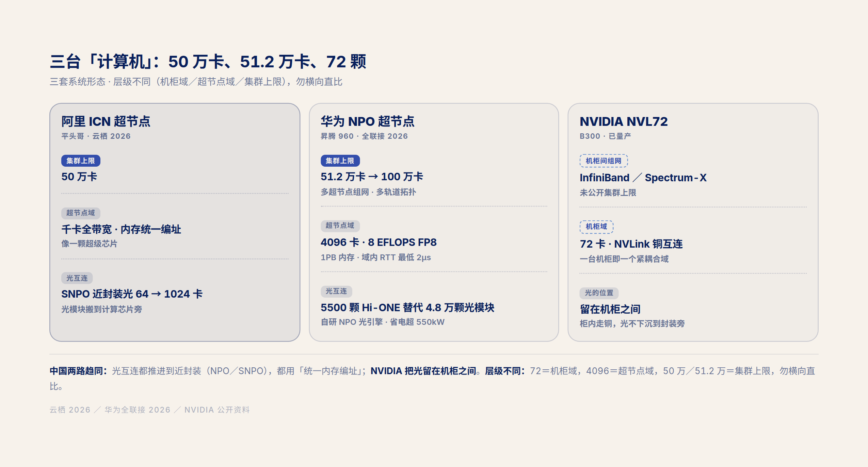868x467 pixels.
Task: Select the NVIDIA NVL72 heading
Action: (x=624, y=121)
